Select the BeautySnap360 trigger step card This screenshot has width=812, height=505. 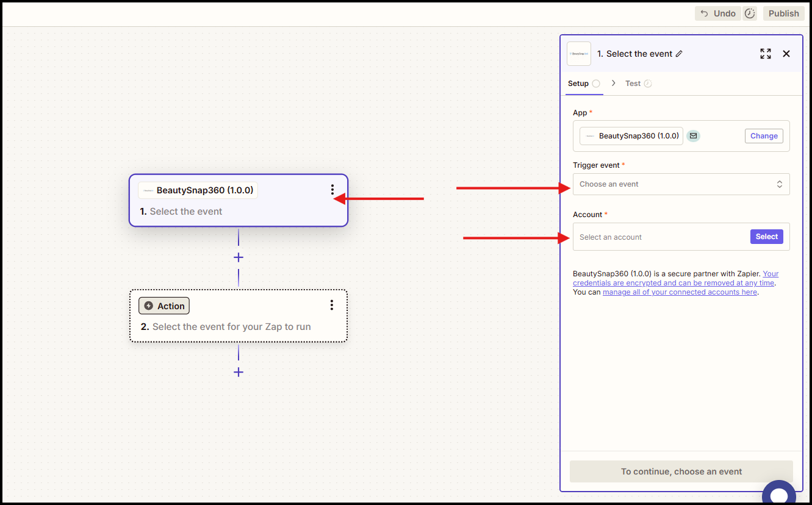click(x=239, y=201)
